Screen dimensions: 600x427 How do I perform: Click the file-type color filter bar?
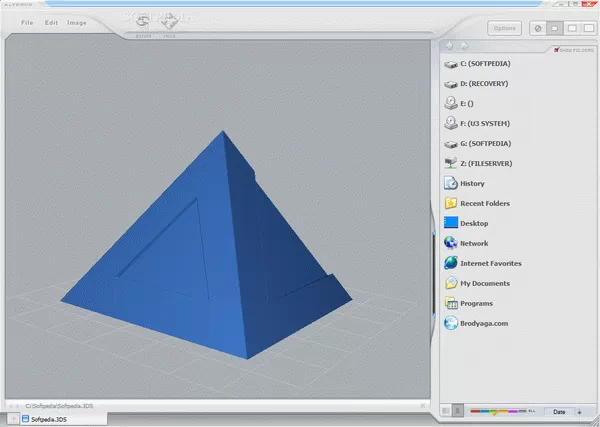tap(495, 411)
